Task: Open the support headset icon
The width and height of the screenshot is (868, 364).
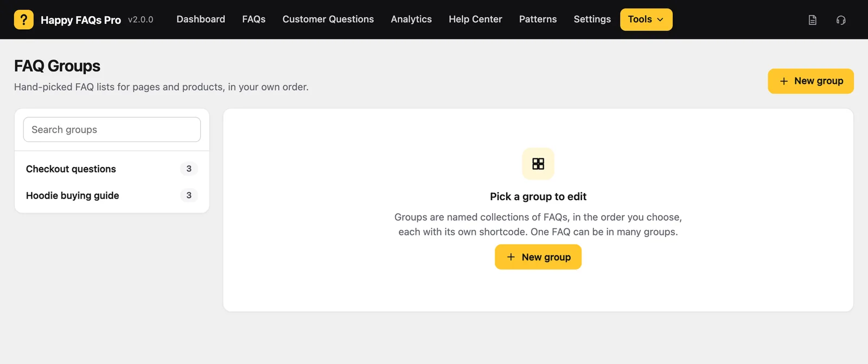Action: tap(841, 20)
